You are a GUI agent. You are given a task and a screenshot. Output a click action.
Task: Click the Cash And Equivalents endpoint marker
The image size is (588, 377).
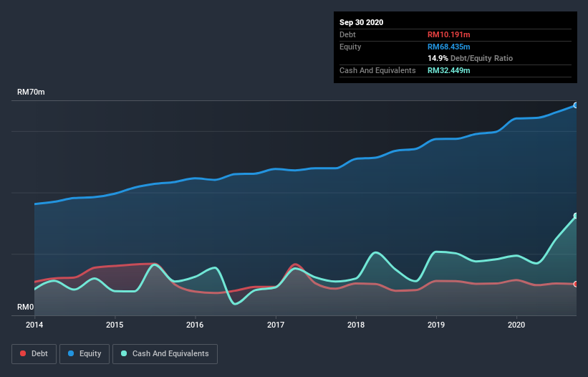pos(576,216)
